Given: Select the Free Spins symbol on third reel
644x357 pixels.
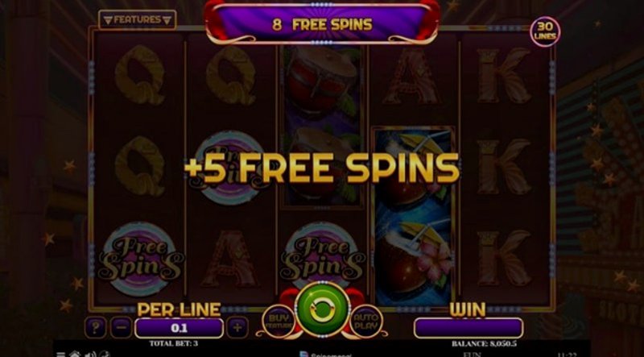Looking at the screenshot, I should 322,259.
